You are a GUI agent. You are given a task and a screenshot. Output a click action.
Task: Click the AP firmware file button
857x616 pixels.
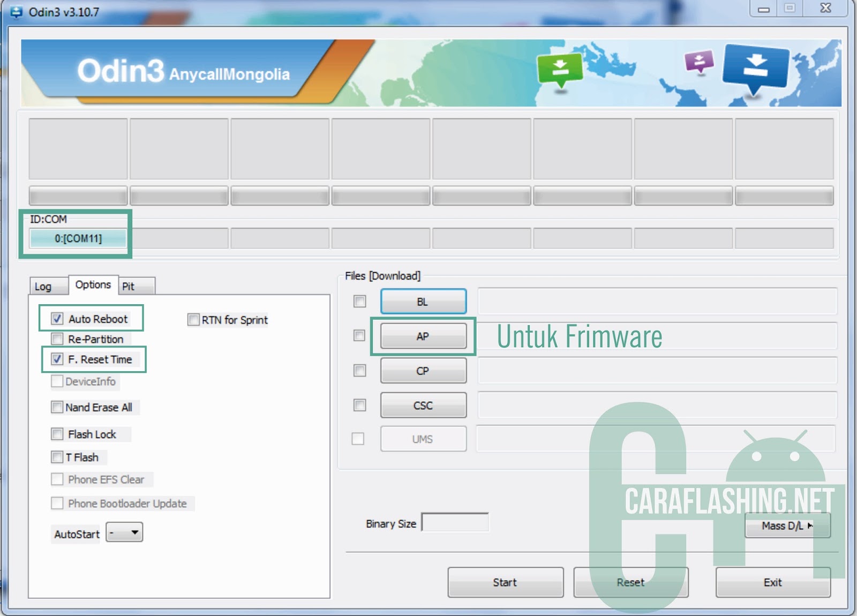[423, 336]
